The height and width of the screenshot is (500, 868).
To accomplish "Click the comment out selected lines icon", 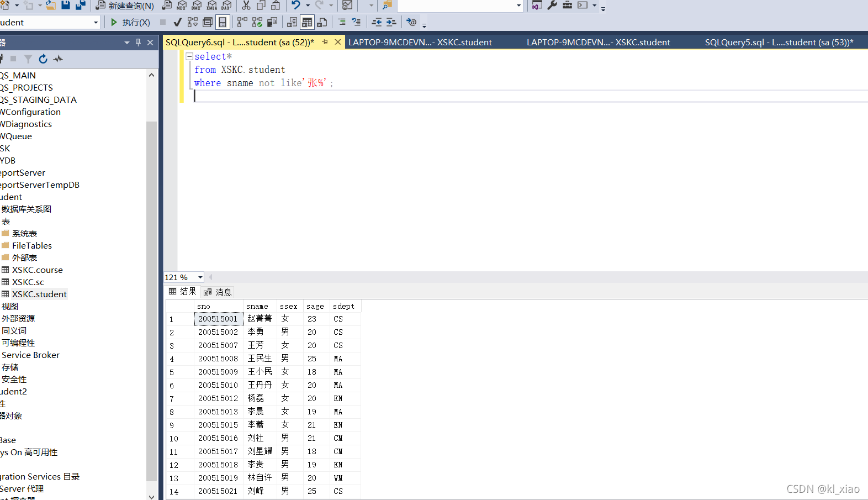I will tap(342, 22).
